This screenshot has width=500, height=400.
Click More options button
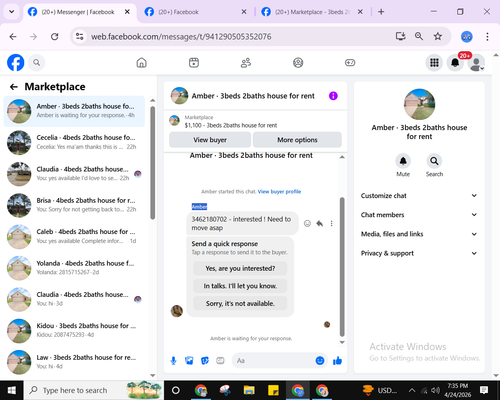point(297,140)
